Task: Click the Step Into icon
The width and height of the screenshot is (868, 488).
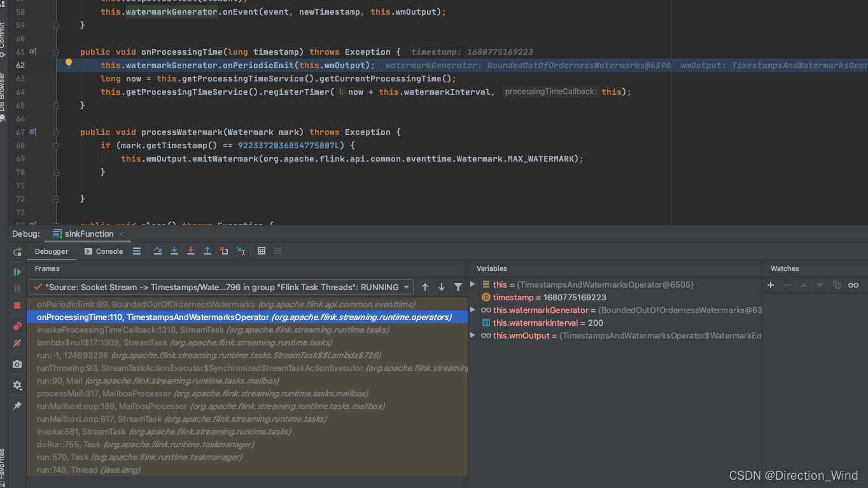Action: [174, 251]
